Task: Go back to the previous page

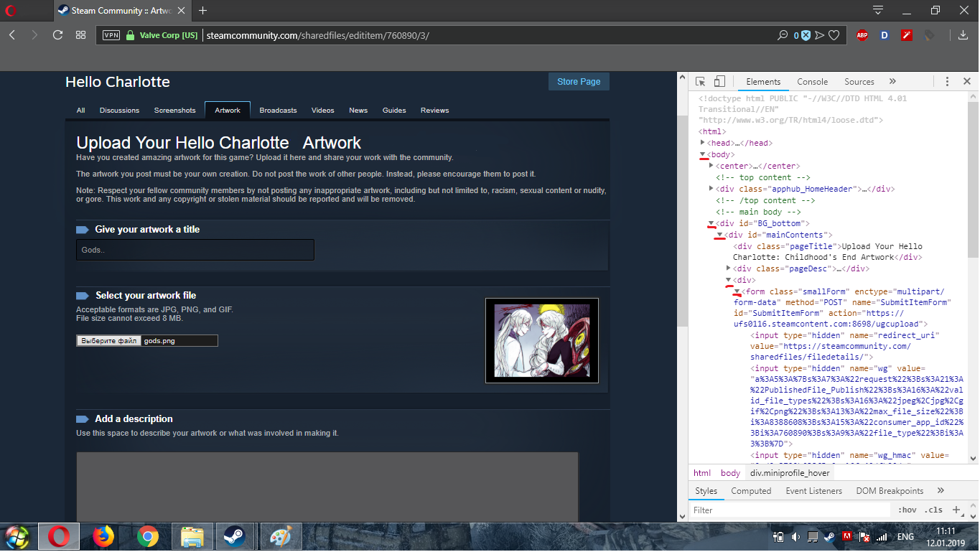Action: (12, 35)
